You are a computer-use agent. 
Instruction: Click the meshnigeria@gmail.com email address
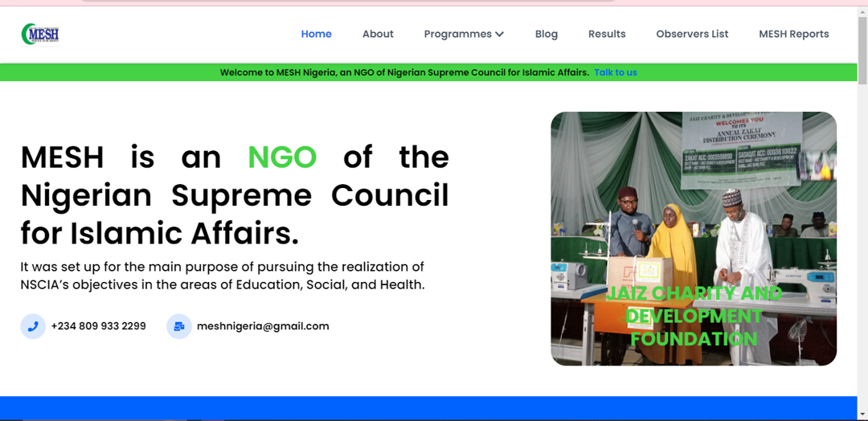coord(263,326)
